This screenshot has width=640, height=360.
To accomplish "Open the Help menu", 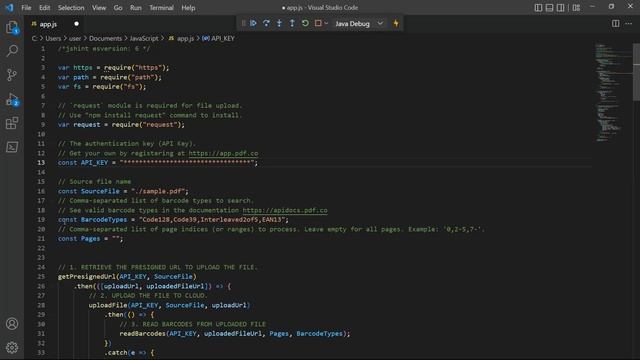I will (x=188, y=8).
